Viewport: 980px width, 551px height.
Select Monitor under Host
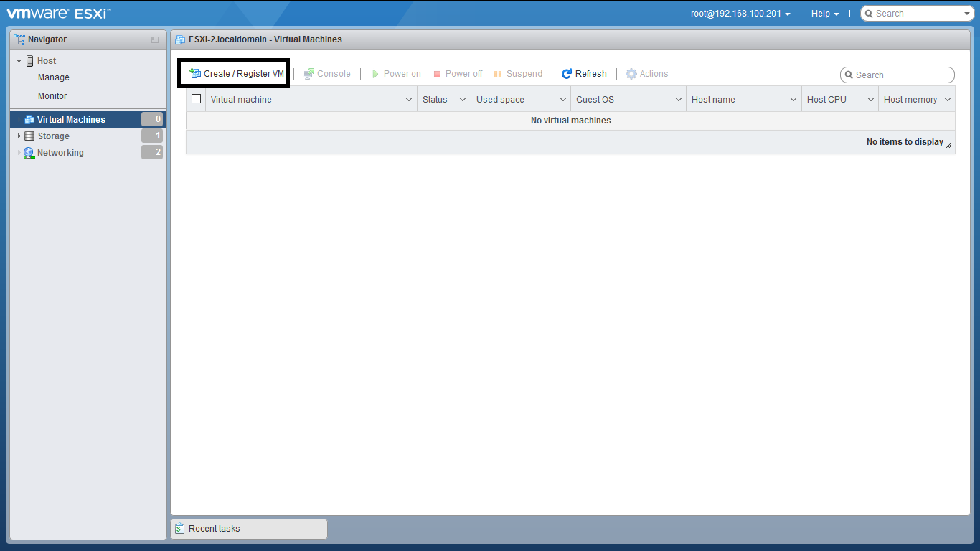pyautogui.click(x=52, y=96)
